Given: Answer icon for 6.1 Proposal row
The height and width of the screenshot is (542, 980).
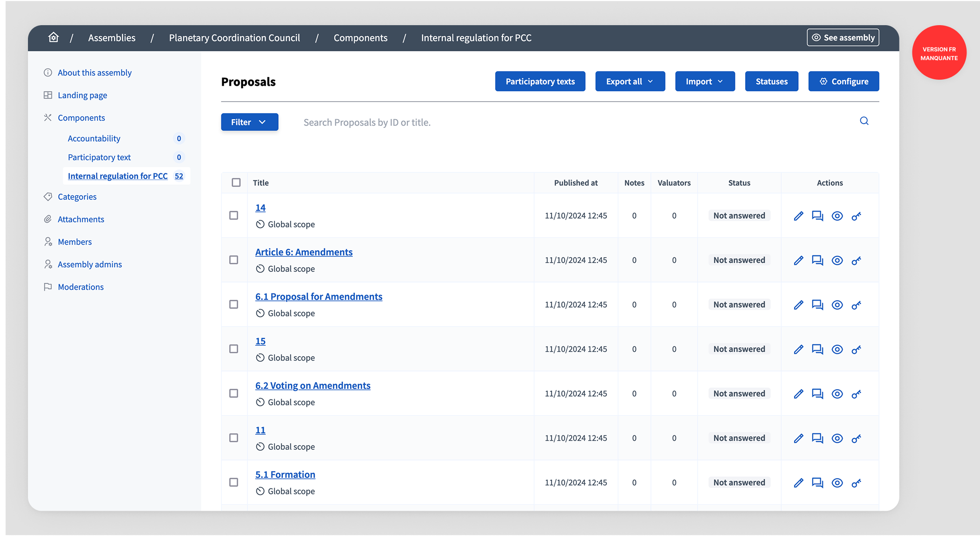Looking at the screenshot, I should (817, 305).
